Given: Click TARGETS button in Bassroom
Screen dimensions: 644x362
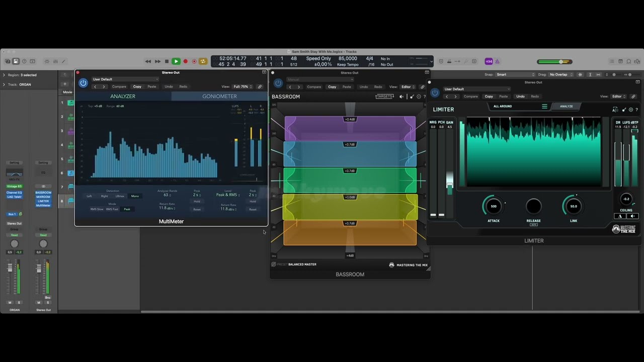Looking at the screenshot, I should click(384, 97).
